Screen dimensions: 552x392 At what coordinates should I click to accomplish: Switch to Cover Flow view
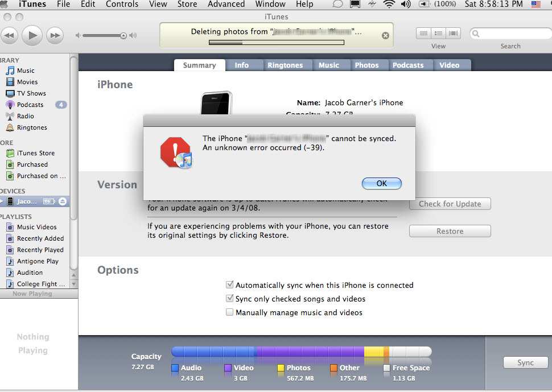[454, 34]
